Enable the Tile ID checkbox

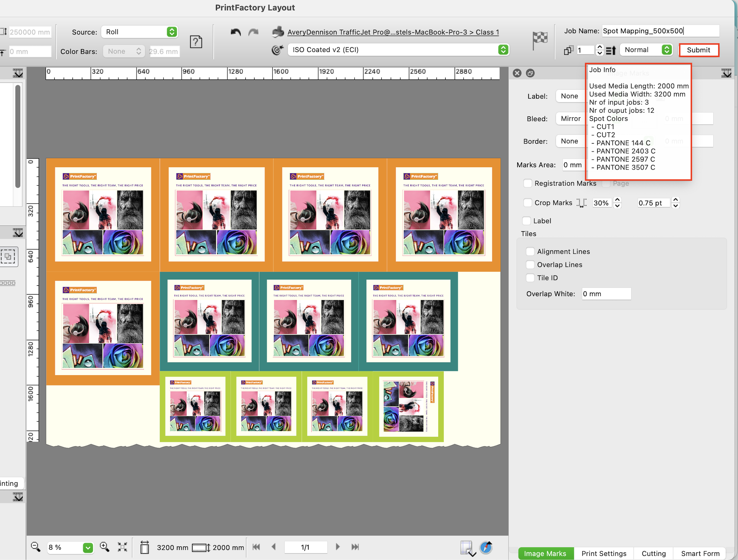530,278
